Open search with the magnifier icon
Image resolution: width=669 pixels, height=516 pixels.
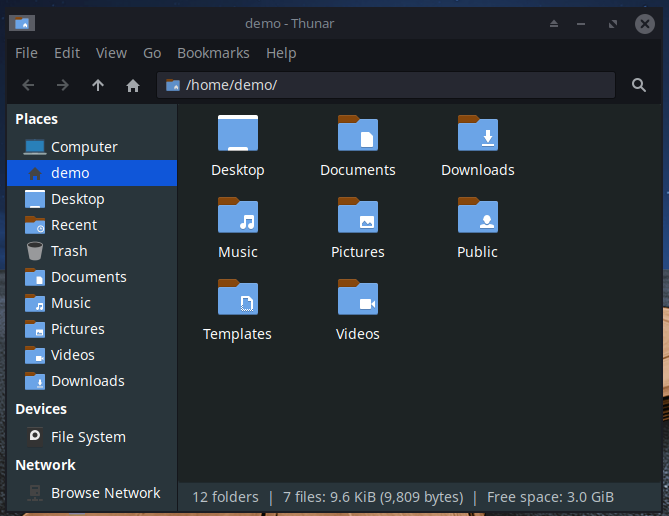click(x=638, y=85)
